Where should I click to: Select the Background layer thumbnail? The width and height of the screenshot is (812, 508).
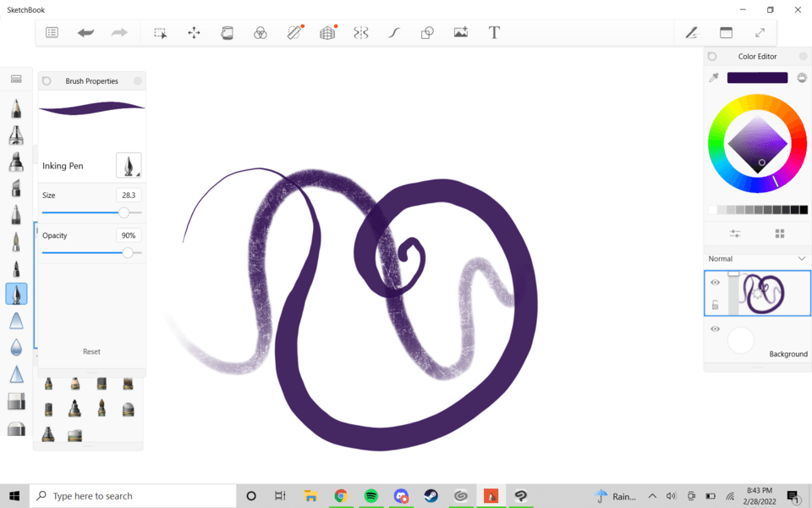point(740,340)
